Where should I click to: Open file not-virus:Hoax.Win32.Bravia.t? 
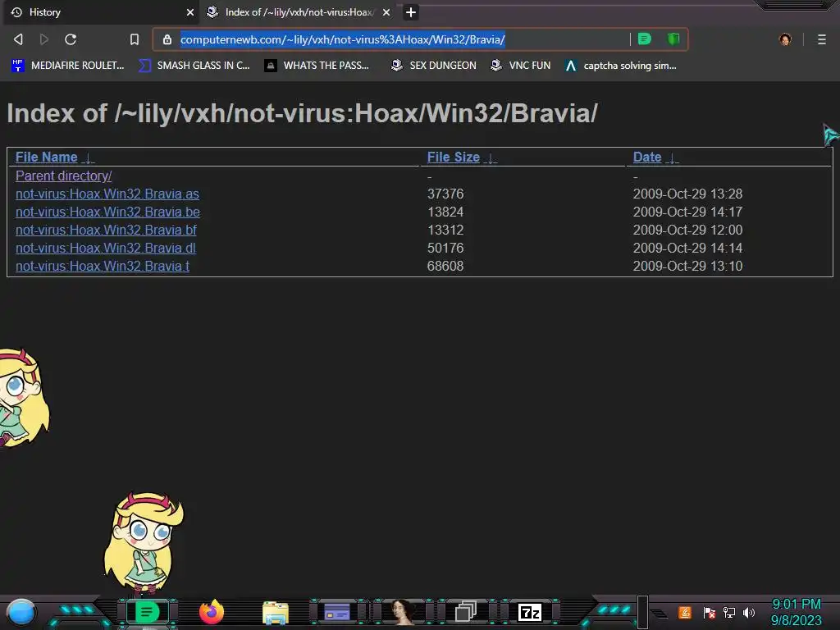tap(103, 267)
